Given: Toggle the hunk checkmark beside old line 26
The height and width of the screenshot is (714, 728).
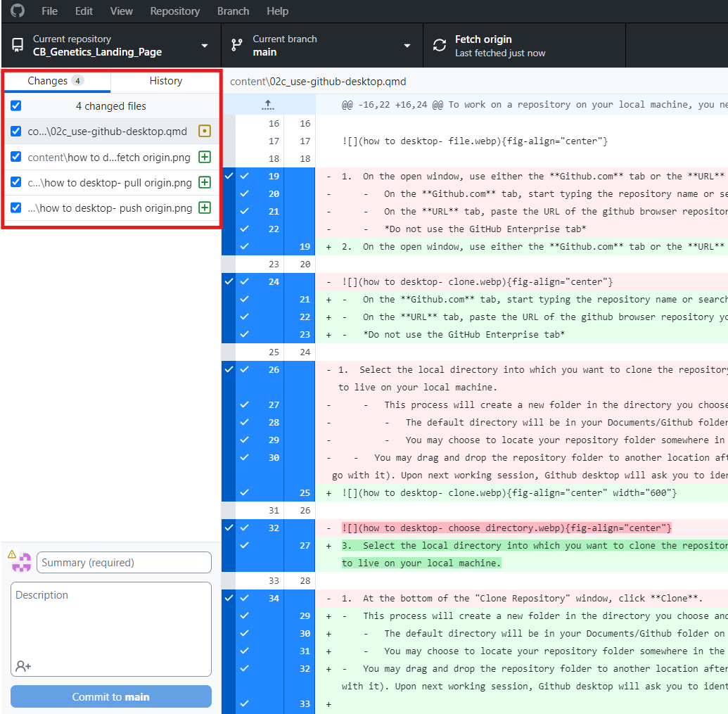Looking at the screenshot, I should (229, 369).
